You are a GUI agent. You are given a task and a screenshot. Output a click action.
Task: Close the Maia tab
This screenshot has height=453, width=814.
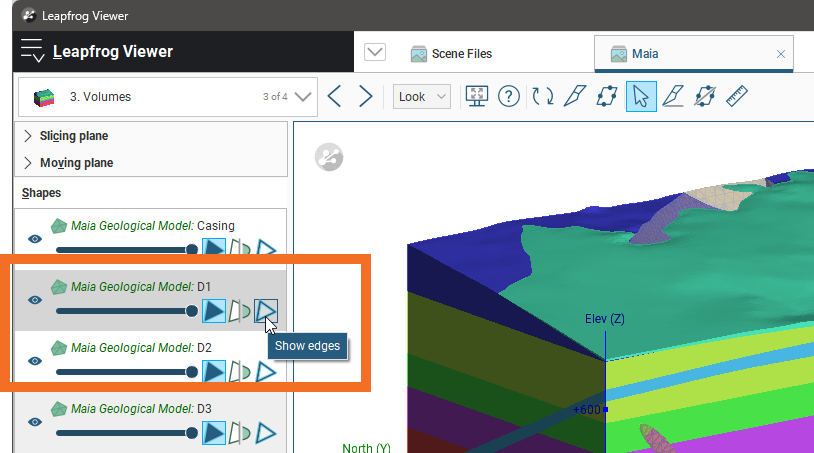coord(781,54)
